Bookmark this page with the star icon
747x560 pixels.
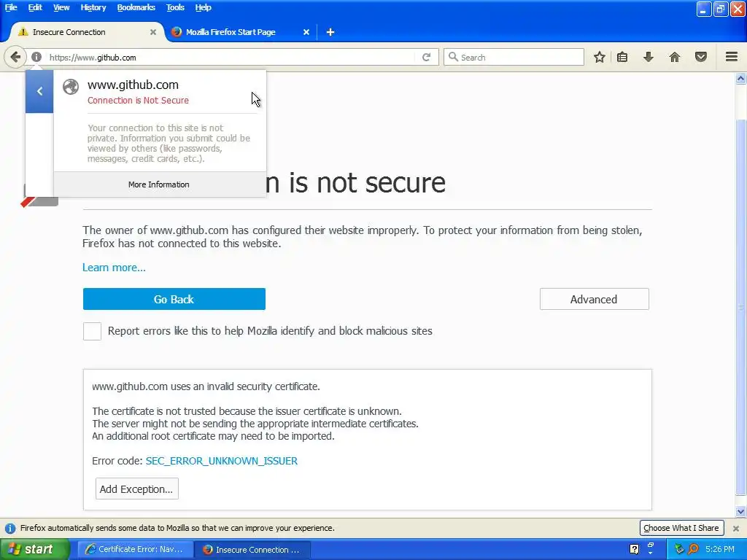click(x=600, y=57)
